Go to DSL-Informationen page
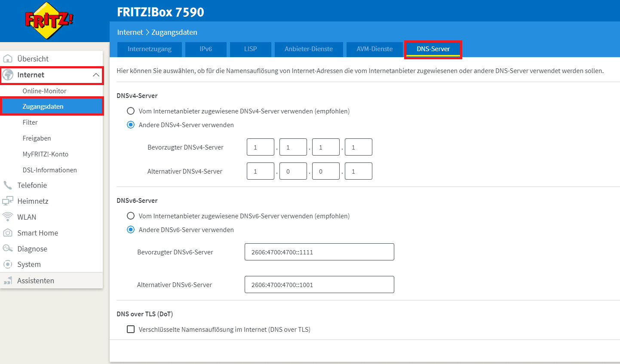The width and height of the screenshot is (620, 364). tap(49, 170)
